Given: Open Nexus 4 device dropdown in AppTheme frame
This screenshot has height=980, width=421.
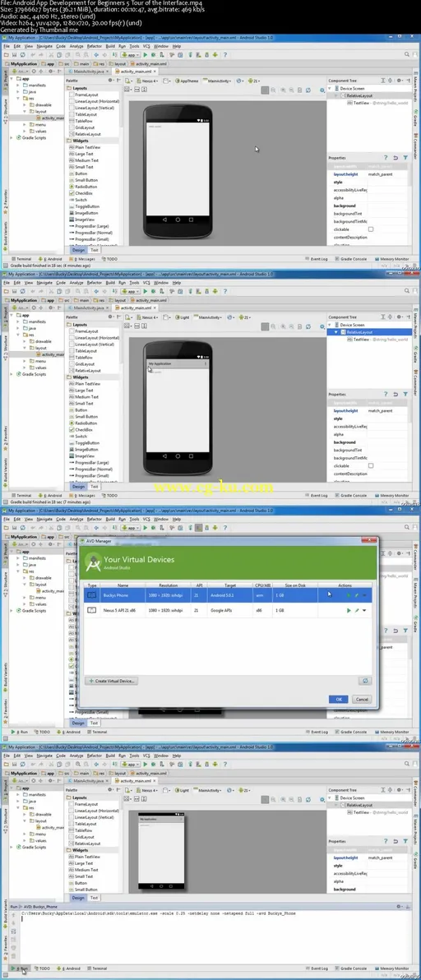Looking at the screenshot, I should pyautogui.click(x=148, y=81).
